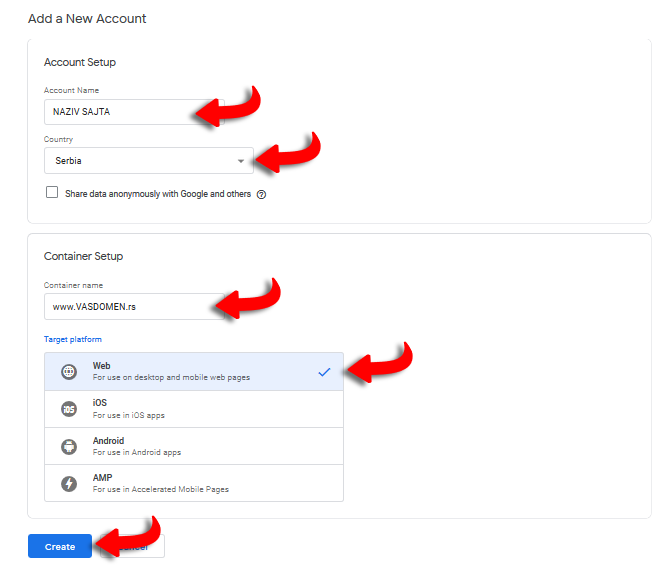The image size is (662, 575).
Task: Click the Country dropdown arrow
Action: point(241,161)
